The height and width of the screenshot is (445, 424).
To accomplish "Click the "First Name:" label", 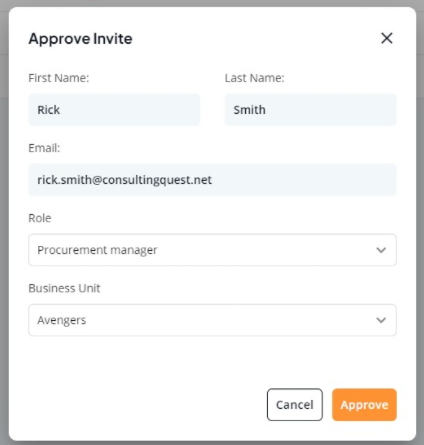I will click(59, 78).
